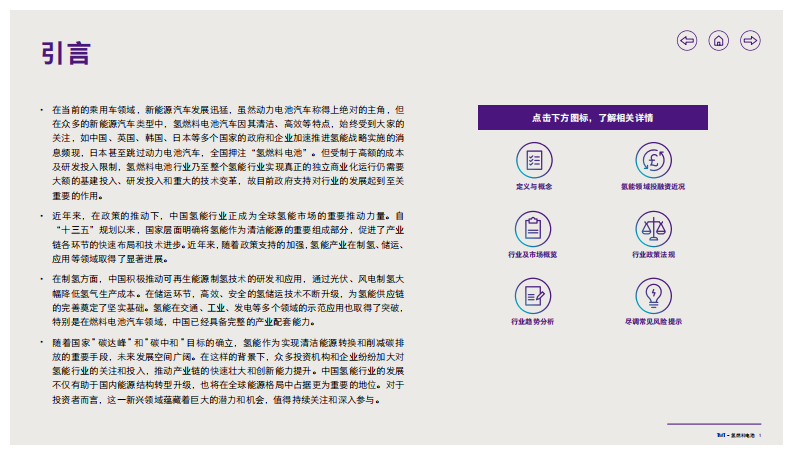
Task: Follow the 行业趋势分析 text label
Action: tap(533, 322)
